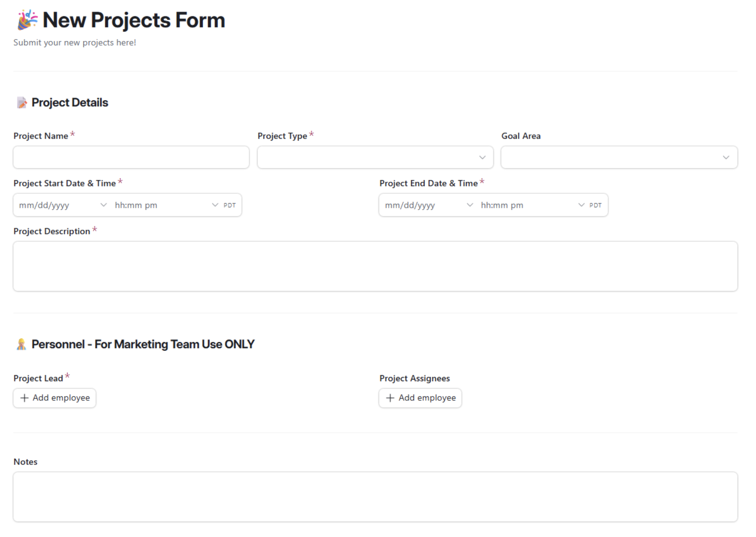Click the document icon next to Project Details

[x=22, y=102]
